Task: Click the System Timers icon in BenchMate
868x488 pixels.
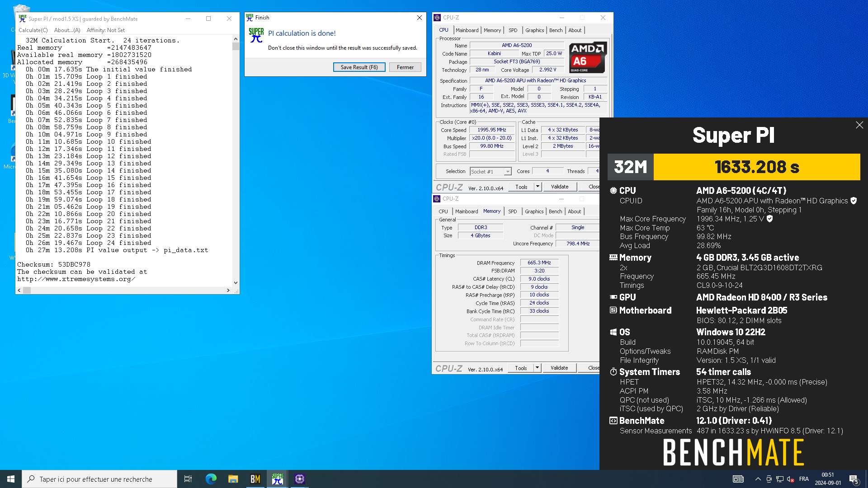Action: (613, 372)
